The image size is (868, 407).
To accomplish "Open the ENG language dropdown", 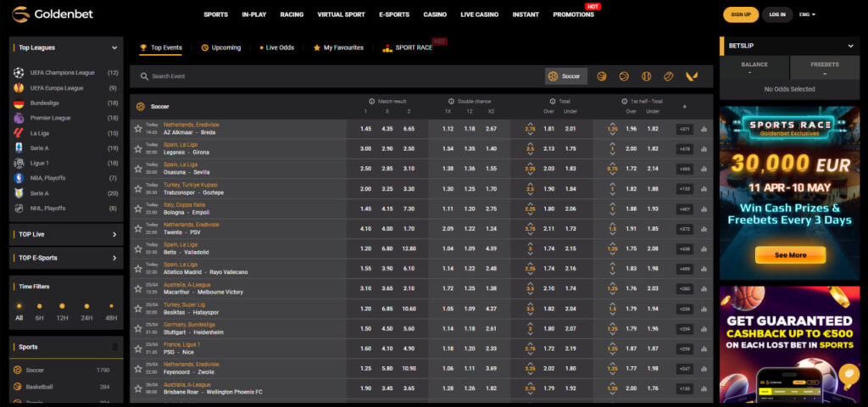I will (807, 14).
